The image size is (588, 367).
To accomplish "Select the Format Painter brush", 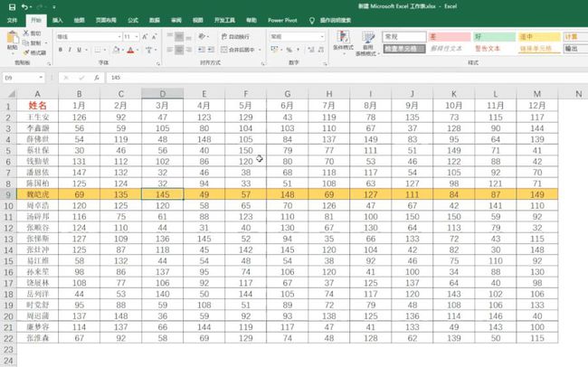I will click(26, 52).
